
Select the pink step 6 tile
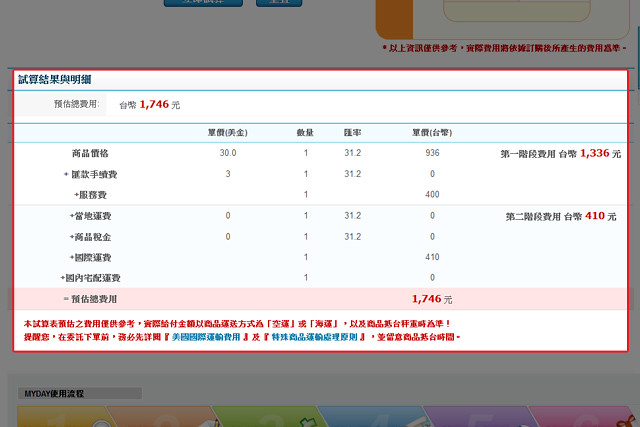pos(578,416)
